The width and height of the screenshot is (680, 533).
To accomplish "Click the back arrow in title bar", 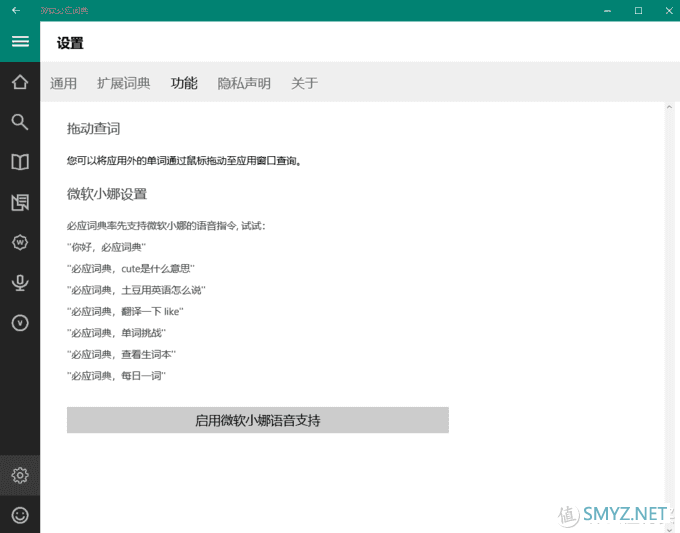I will (16, 10).
